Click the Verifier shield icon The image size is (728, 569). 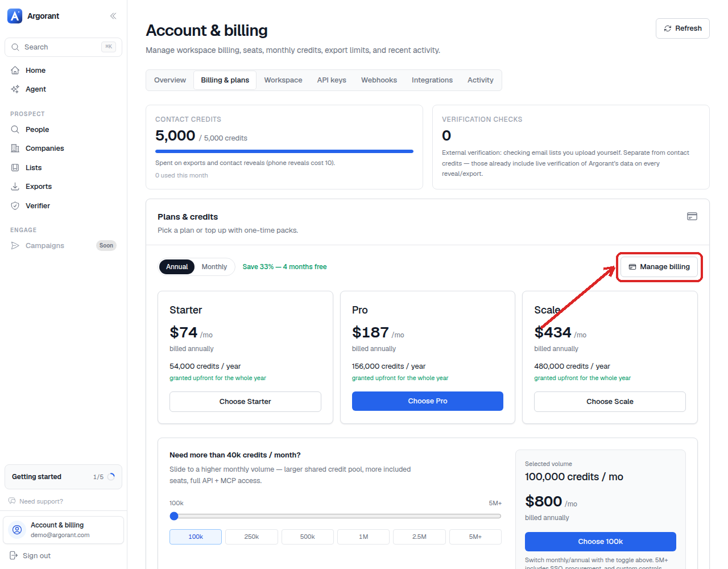[15, 206]
